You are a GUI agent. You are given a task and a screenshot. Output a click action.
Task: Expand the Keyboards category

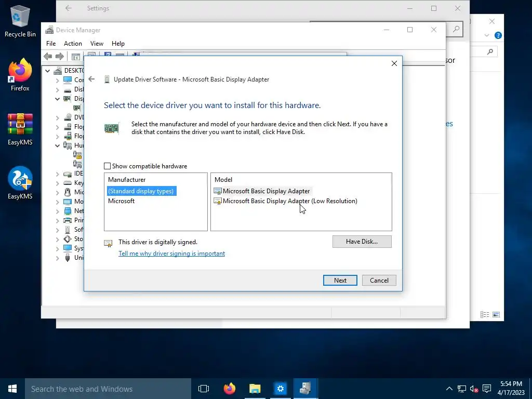pos(57,183)
